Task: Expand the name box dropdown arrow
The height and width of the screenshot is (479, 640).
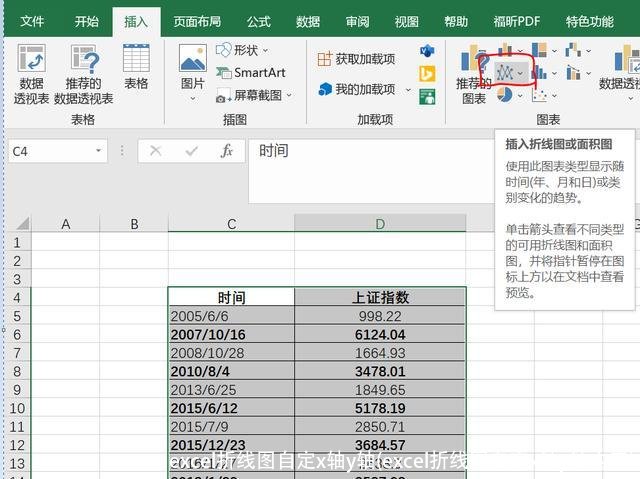Action: click(x=98, y=151)
